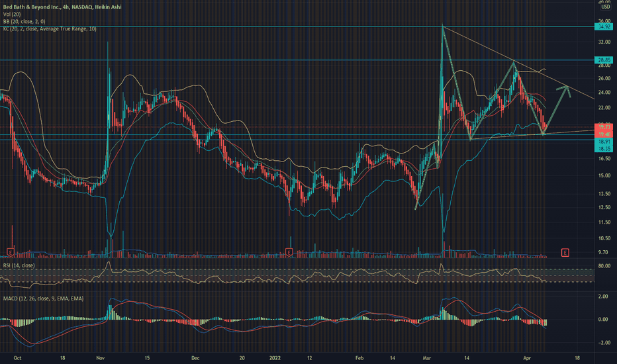Screen dimensions: 617x364
Task: Click the 12.50 price axis label
Action: 604,207
